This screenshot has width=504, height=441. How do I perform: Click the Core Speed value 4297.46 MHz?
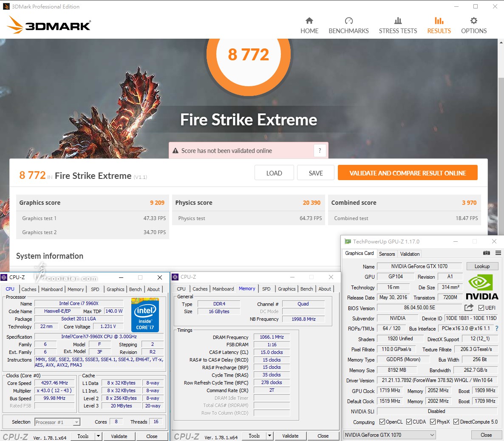(x=54, y=383)
